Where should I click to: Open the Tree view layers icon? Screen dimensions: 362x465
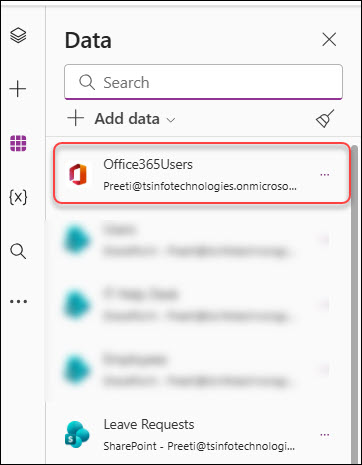point(18,35)
